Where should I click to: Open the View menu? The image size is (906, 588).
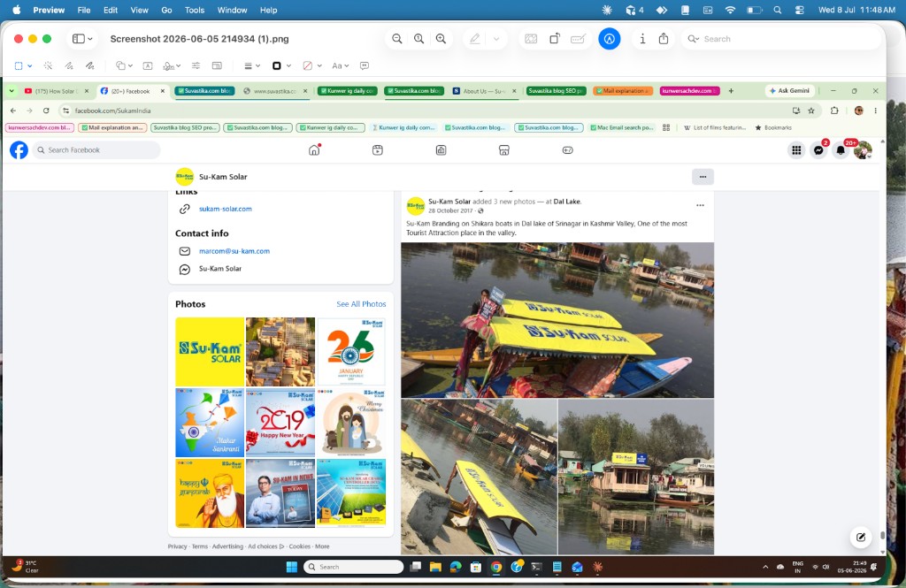139,10
